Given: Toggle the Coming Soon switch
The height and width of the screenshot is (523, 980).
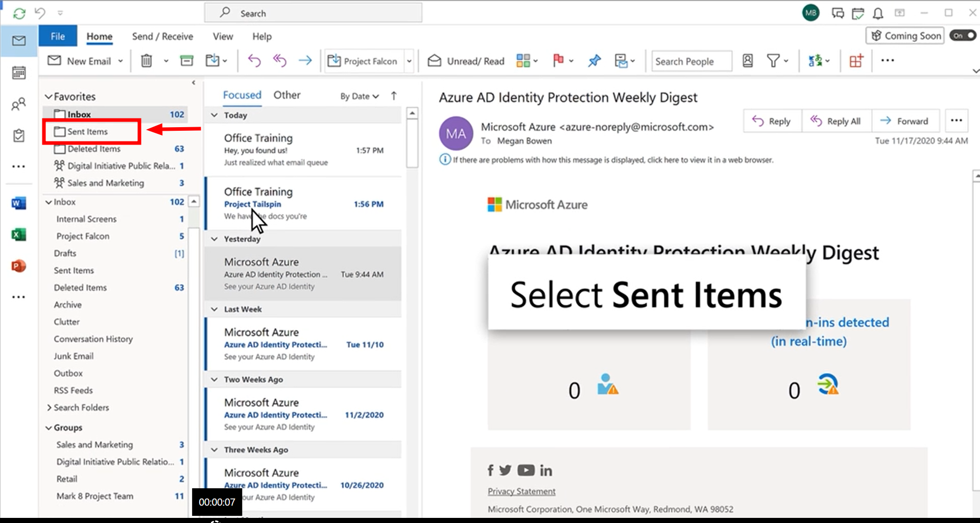Looking at the screenshot, I should point(963,36).
